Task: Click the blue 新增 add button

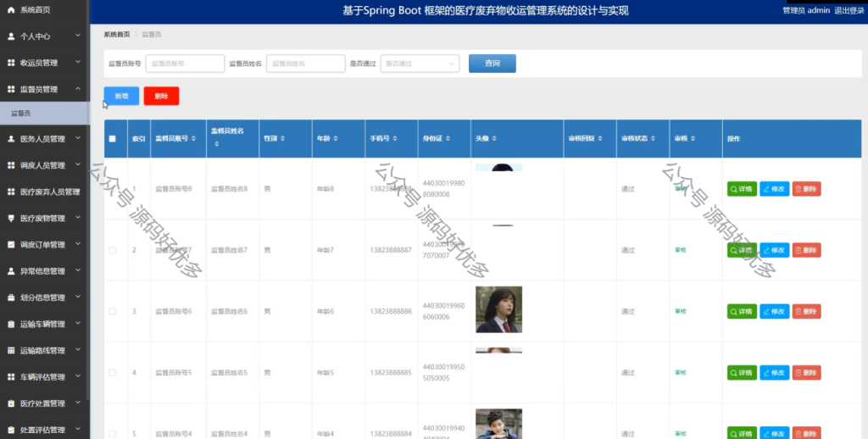Action: pos(121,97)
